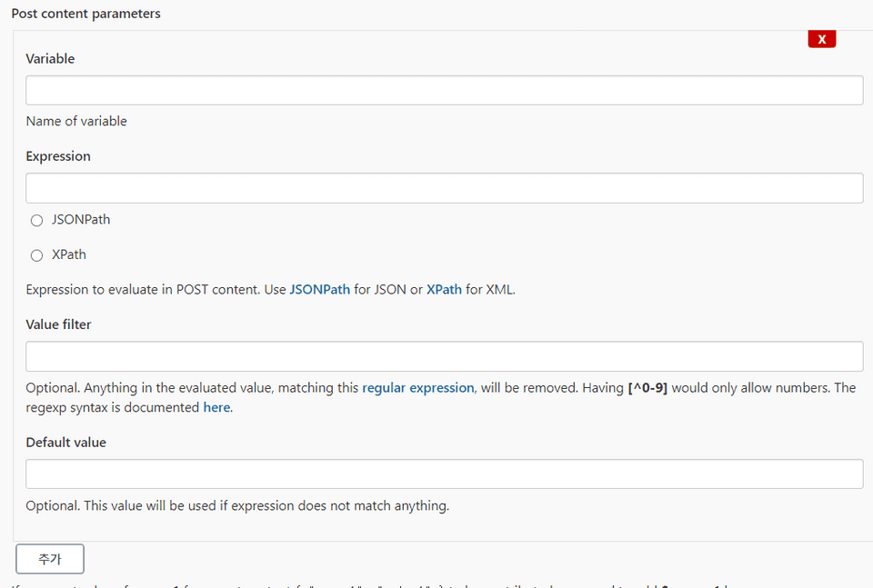873x588 pixels.
Task: Focus the Expression text field
Action: (x=444, y=188)
